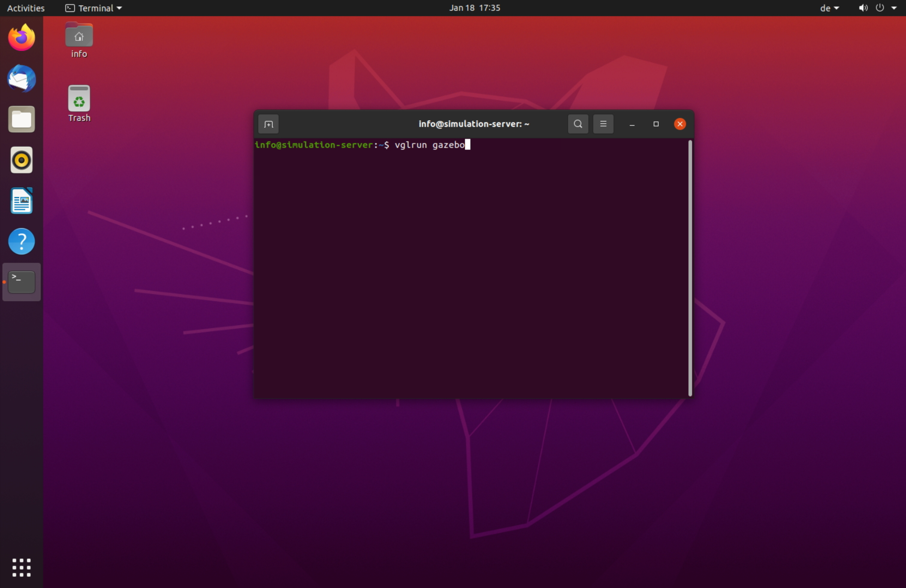Viewport: 906px width, 588px height.
Task: Launch Firefox from the dock
Action: pos(22,38)
